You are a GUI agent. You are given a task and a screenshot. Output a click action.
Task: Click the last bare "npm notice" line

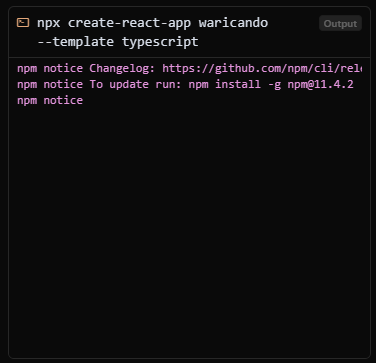click(50, 100)
